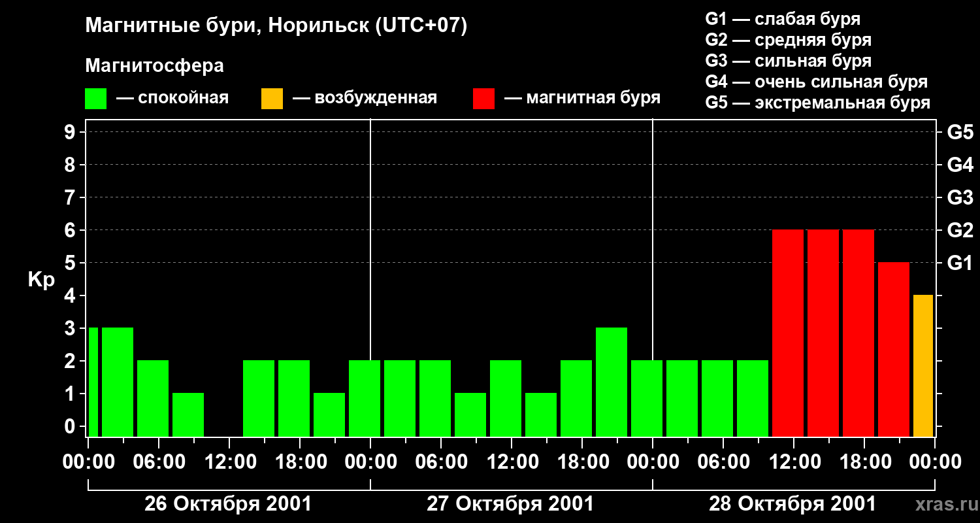980x523 pixels.
Task: Click the Kp 1 bar before 06:00–12:00 gap on 26 October
Action: pyautogui.click(x=188, y=414)
